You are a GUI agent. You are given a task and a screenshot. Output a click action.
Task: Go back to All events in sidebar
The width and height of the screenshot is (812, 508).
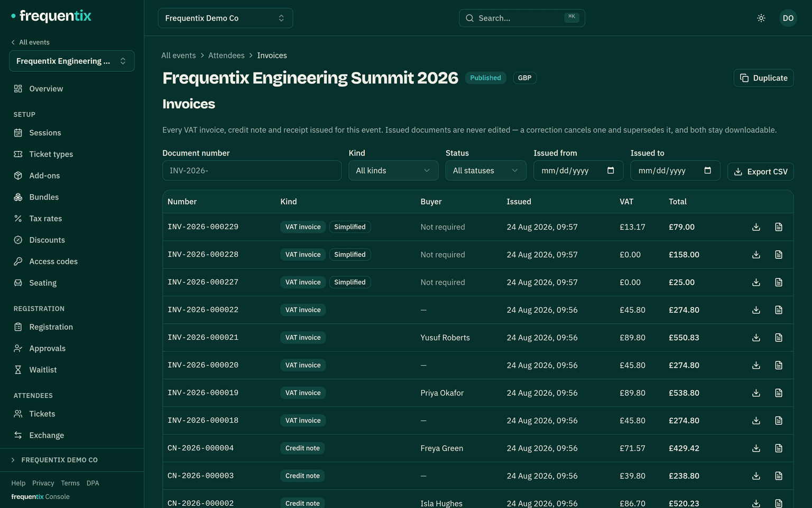(31, 42)
